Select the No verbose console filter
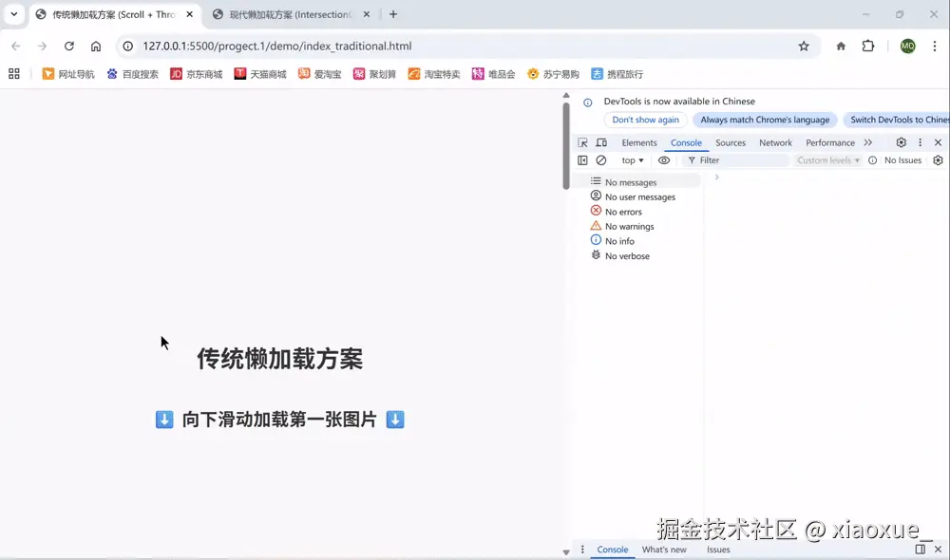 coord(626,256)
